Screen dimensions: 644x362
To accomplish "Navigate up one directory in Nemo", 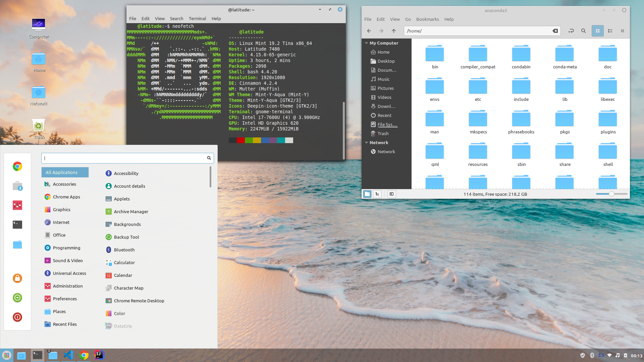I will [393, 31].
